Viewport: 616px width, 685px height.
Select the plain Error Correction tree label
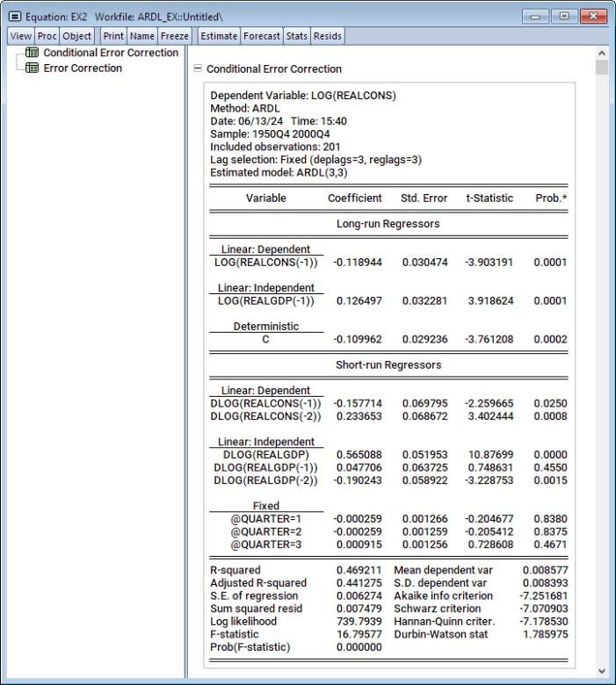[83, 68]
